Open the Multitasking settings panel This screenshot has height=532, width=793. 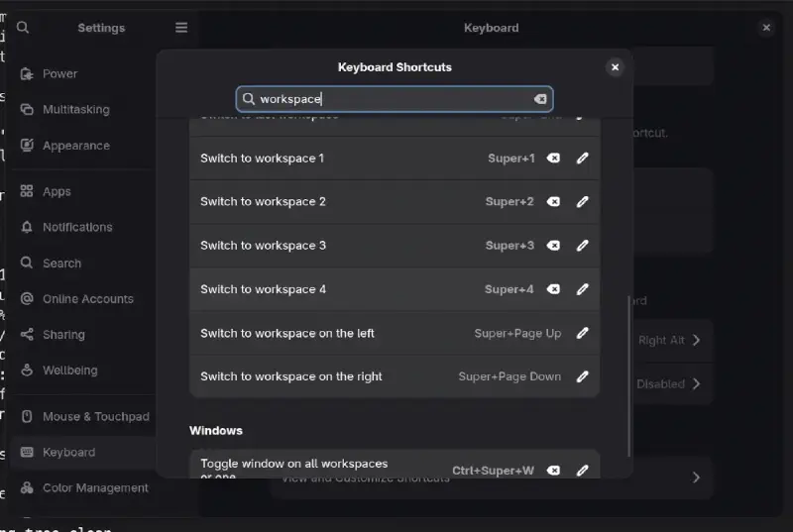click(x=83, y=110)
